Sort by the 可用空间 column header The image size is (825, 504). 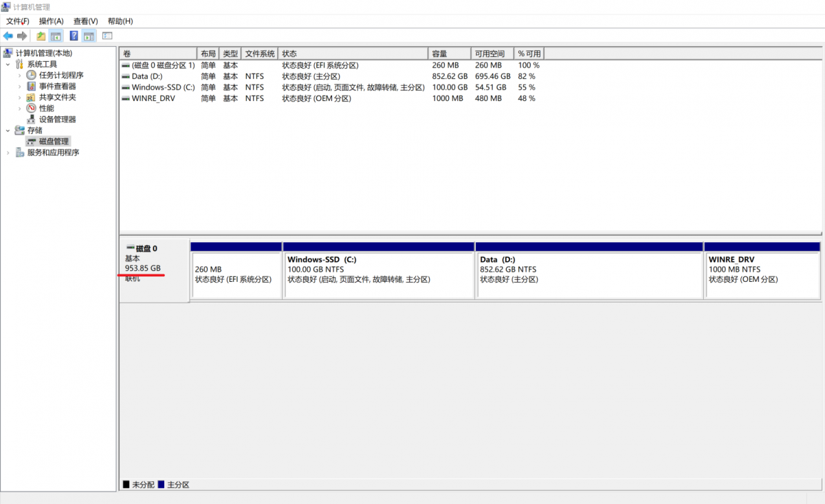pyautogui.click(x=493, y=54)
